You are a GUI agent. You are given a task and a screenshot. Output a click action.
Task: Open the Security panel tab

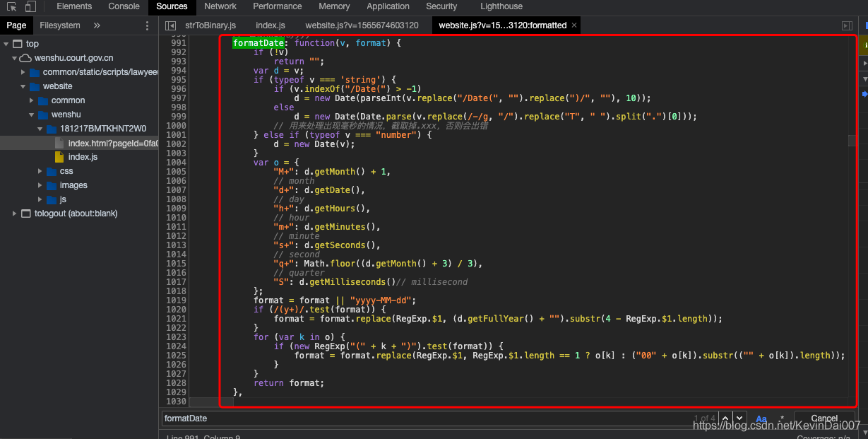click(x=442, y=6)
